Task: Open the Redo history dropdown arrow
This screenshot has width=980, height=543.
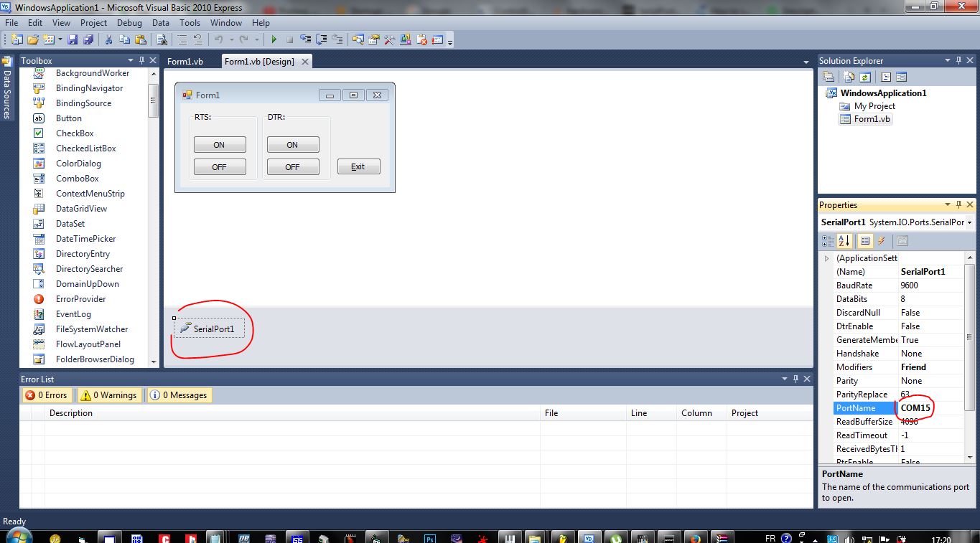Action: tap(256, 39)
